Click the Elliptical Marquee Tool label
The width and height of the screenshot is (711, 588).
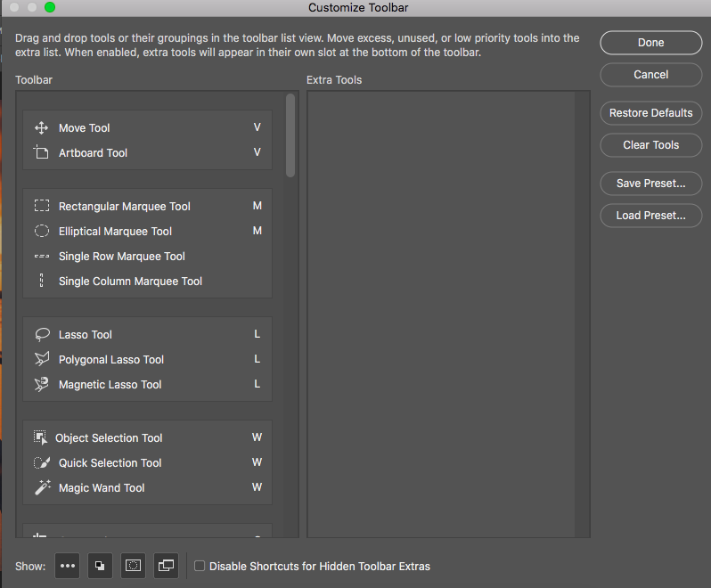point(115,232)
